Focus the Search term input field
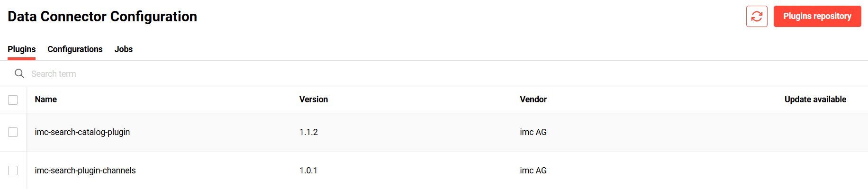 pyautogui.click(x=445, y=74)
